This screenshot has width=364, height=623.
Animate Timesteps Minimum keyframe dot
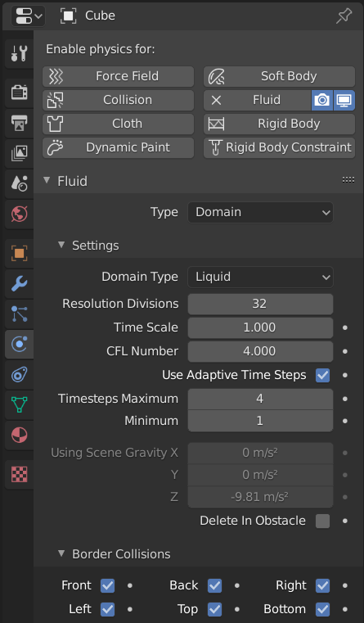pyautogui.click(x=345, y=421)
